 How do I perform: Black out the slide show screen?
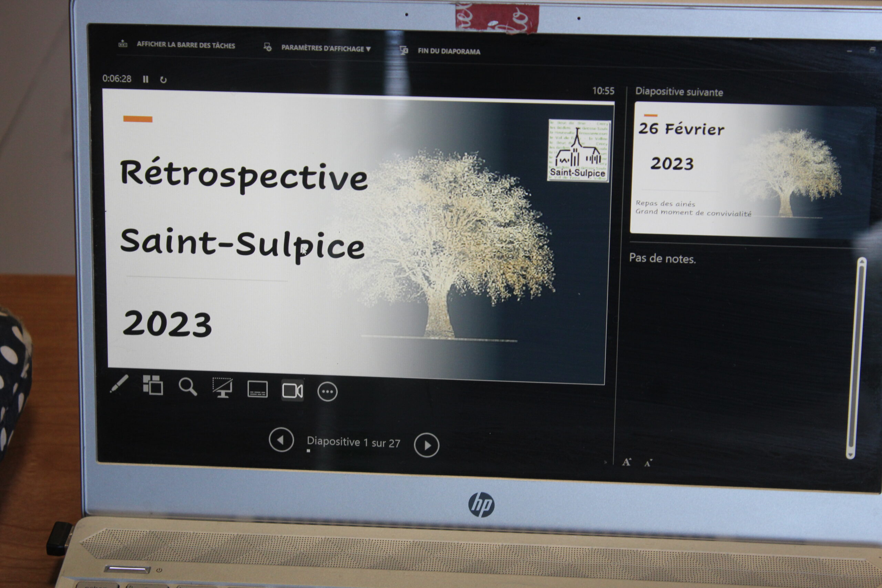pyautogui.click(x=222, y=388)
